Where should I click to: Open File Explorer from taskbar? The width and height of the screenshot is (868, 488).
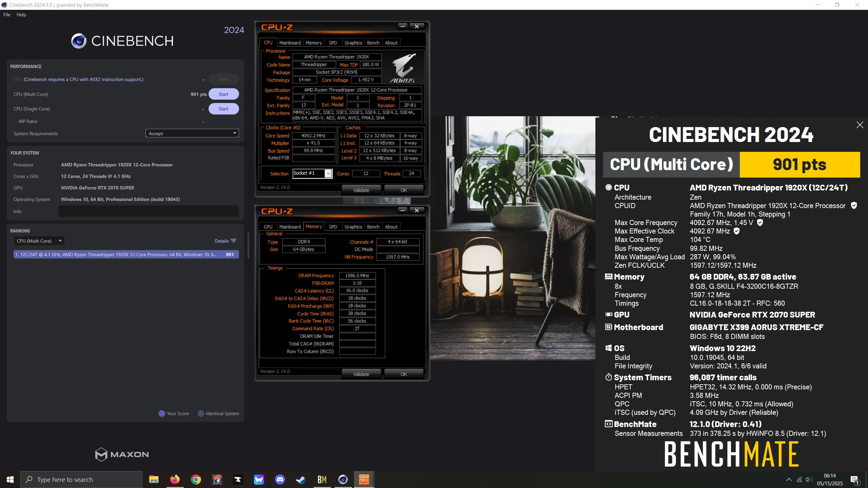click(154, 480)
